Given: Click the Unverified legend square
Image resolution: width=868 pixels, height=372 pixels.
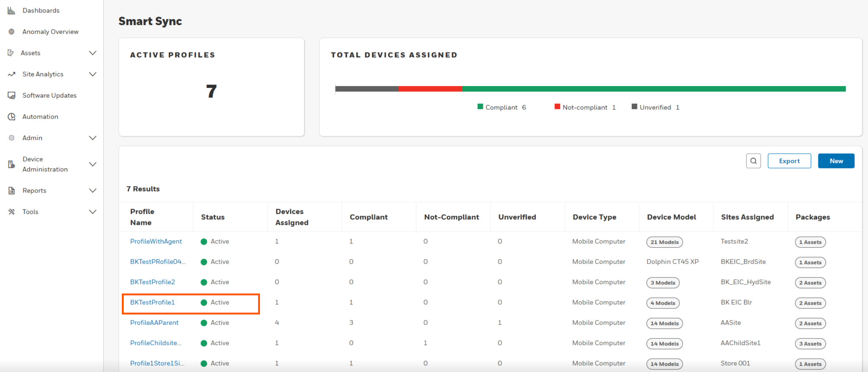Looking at the screenshot, I should click(634, 106).
